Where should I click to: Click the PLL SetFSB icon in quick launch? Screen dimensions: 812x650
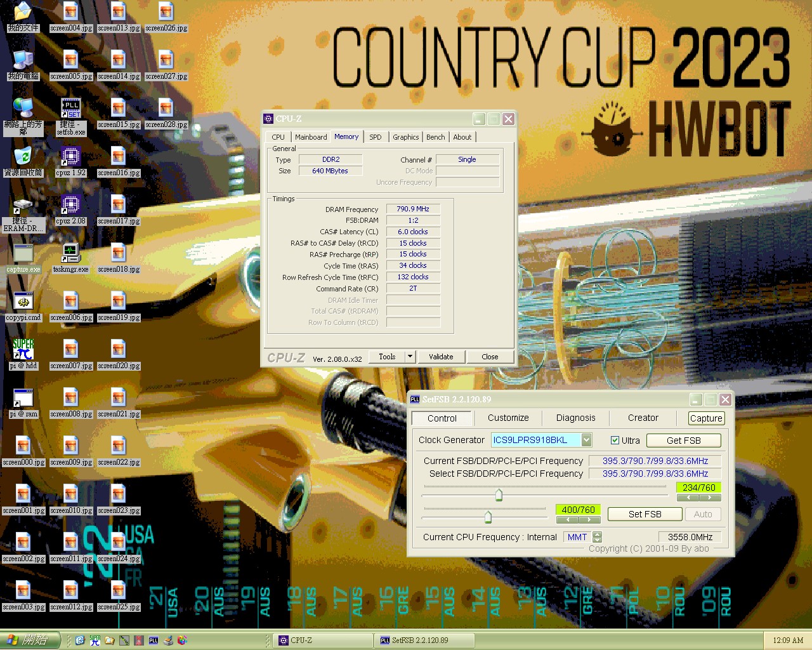pyautogui.click(x=153, y=640)
